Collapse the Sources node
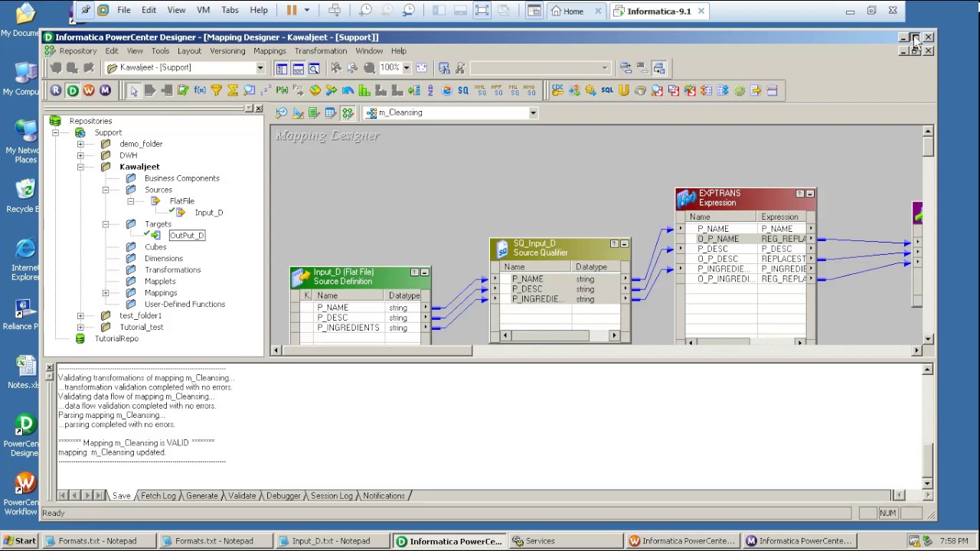 (x=106, y=190)
